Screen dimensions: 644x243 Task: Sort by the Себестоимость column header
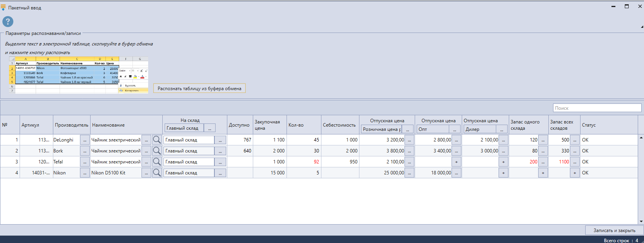[340, 125]
